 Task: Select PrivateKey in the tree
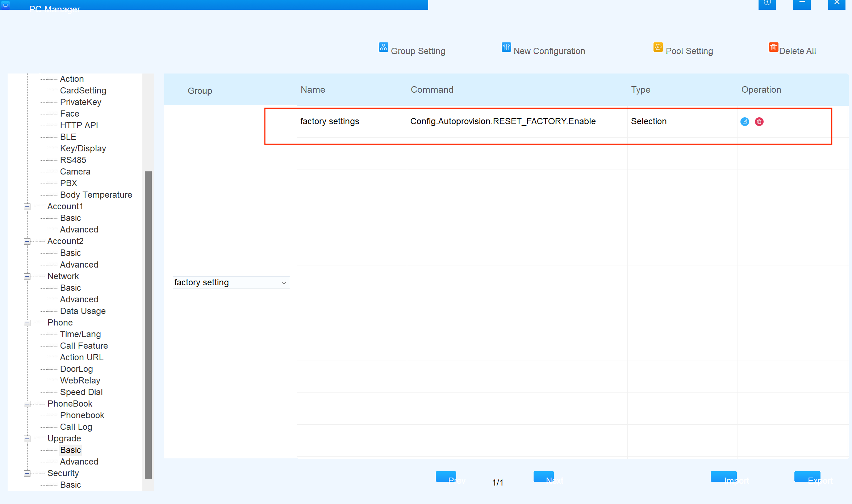[x=80, y=102]
